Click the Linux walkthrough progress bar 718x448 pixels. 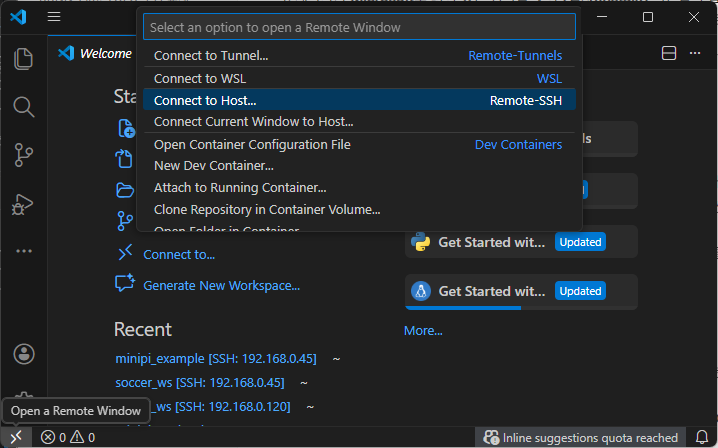click(x=521, y=308)
